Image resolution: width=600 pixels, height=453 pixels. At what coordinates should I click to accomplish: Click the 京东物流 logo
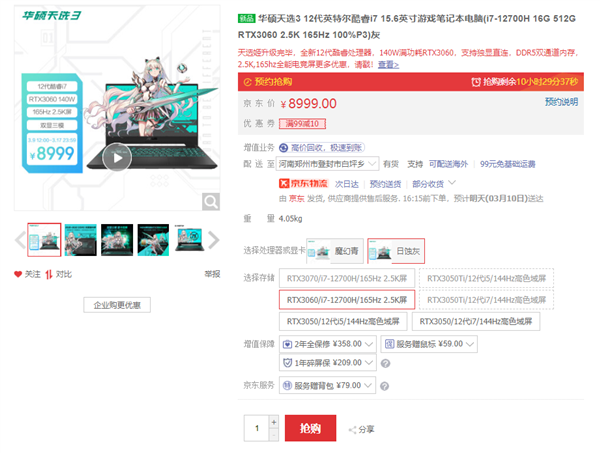303,184
